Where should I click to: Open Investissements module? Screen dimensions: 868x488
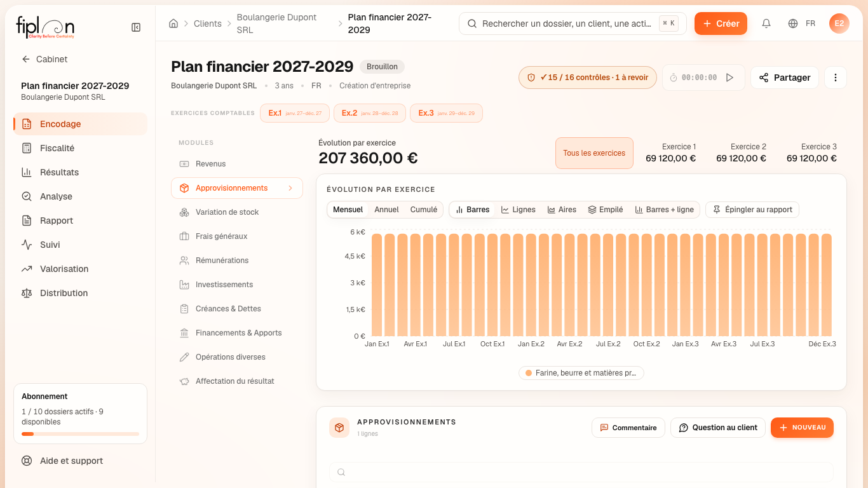pyautogui.click(x=236, y=285)
